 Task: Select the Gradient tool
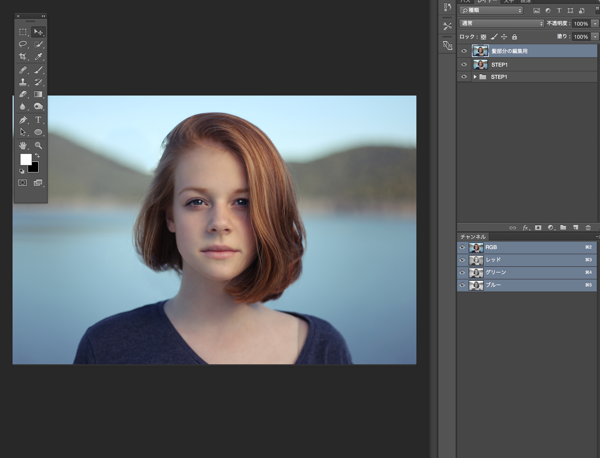[x=38, y=94]
